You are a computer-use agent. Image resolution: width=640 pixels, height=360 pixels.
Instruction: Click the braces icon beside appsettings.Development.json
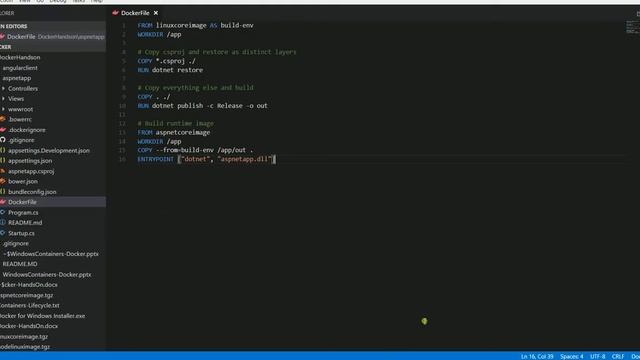tap(2, 150)
